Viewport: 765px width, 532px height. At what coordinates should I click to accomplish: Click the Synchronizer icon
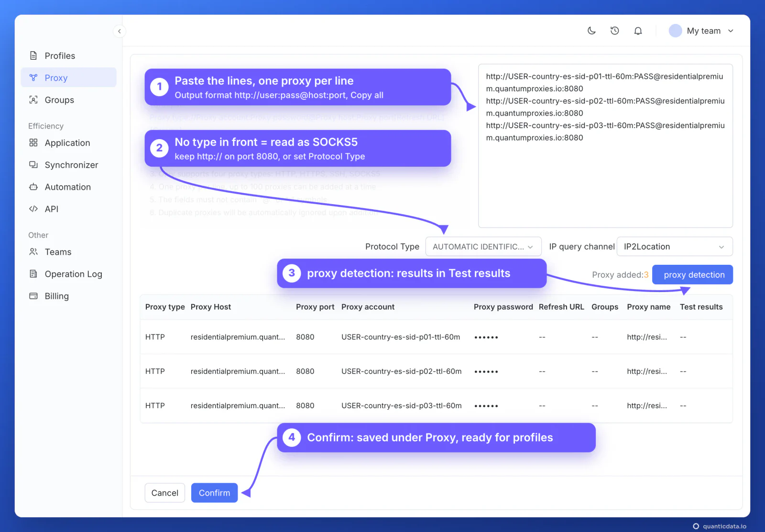coord(33,164)
